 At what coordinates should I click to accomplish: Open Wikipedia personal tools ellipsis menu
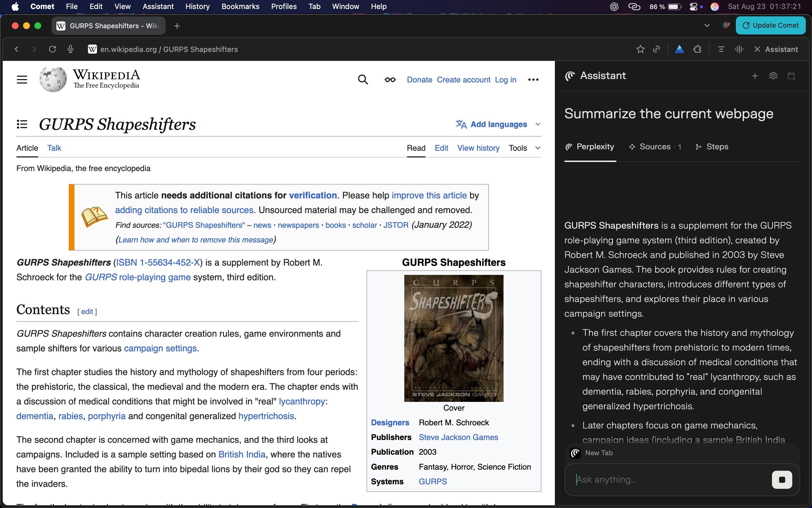pyautogui.click(x=533, y=80)
